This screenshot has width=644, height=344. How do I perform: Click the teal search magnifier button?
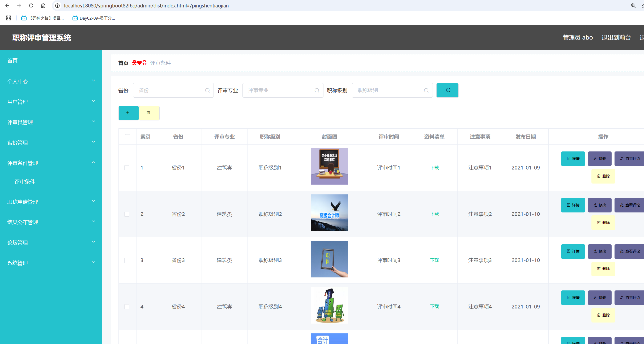coord(447,90)
